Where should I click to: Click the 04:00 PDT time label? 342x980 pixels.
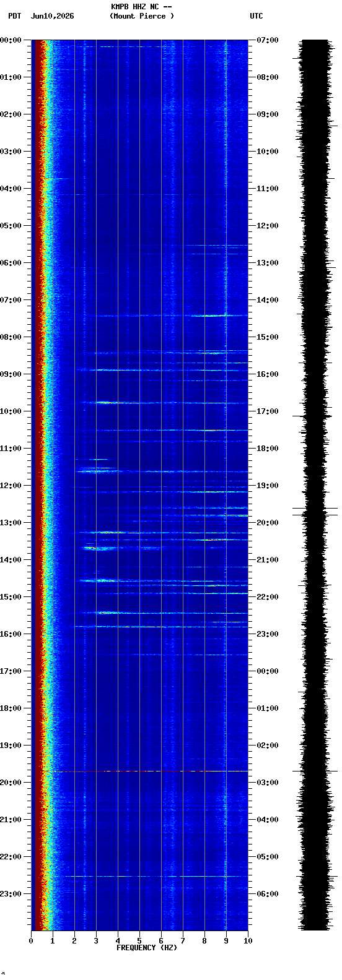[11, 189]
